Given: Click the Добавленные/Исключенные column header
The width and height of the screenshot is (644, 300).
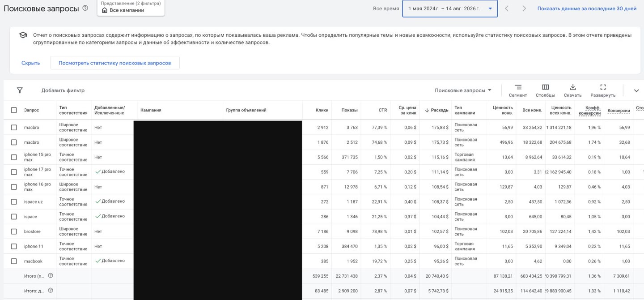Looking at the screenshot, I should tap(110, 110).
